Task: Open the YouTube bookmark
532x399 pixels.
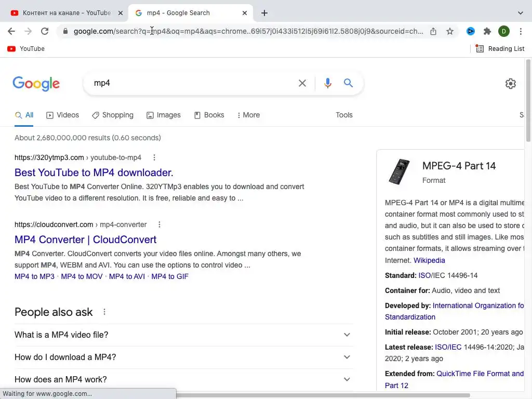Action: pyautogui.click(x=26, y=49)
